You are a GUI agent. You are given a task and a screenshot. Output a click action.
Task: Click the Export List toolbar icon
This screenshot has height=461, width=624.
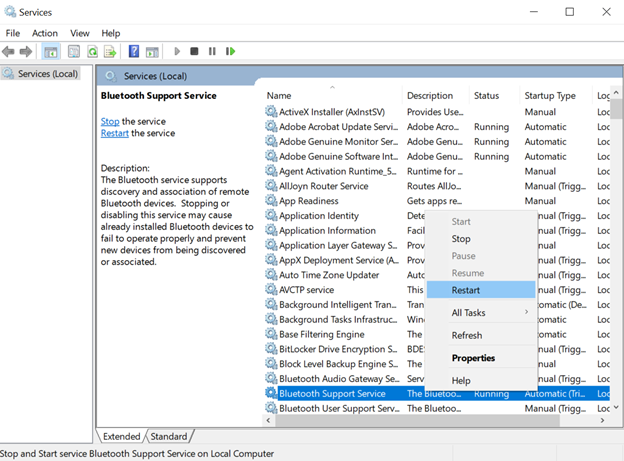pos(110,51)
